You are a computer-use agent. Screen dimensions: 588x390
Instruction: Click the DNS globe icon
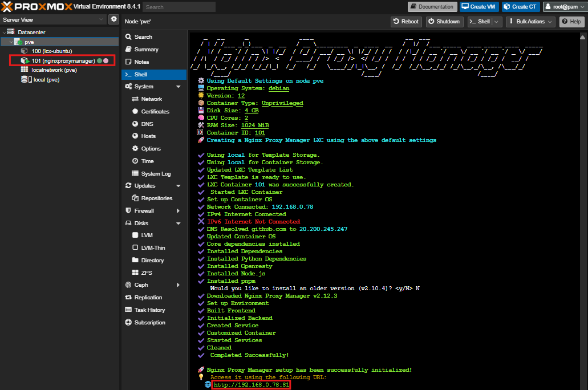tap(135, 124)
